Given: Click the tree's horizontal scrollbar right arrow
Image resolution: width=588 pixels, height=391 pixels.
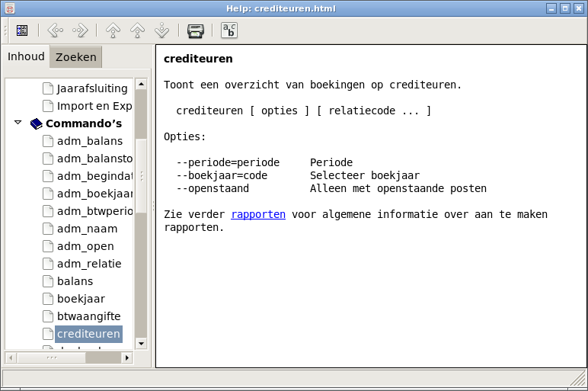Looking at the screenshot, I should point(127,357).
